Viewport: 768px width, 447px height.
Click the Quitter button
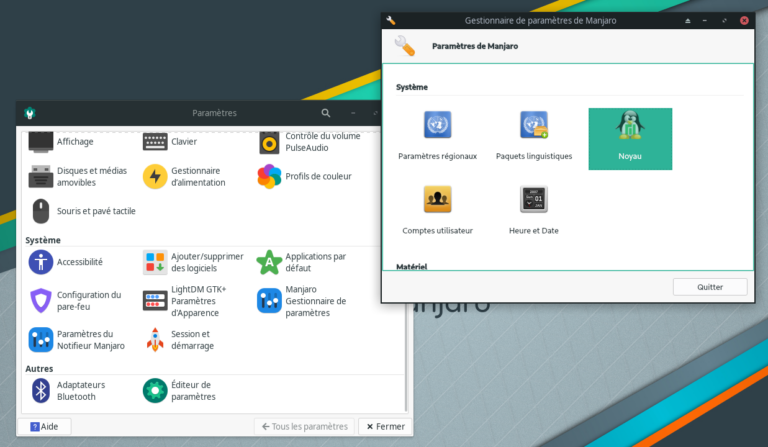[x=710, y=287]
